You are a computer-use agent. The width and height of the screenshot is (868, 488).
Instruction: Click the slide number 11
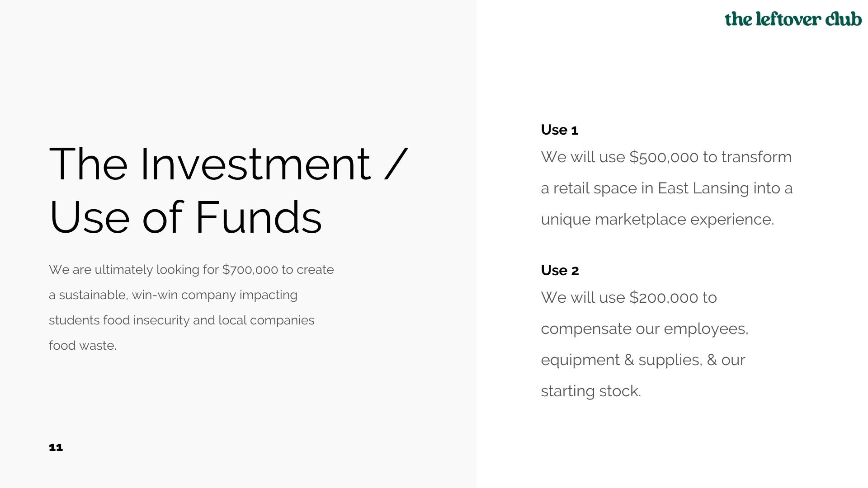[x=56, y=447]
